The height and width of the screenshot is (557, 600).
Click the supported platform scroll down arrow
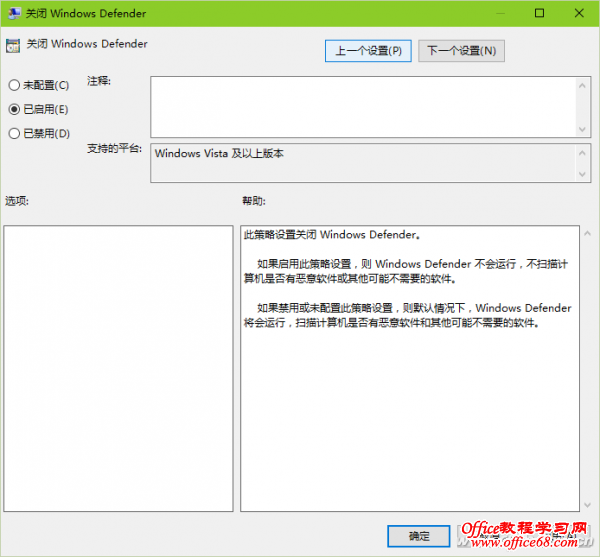pos(582,174)
